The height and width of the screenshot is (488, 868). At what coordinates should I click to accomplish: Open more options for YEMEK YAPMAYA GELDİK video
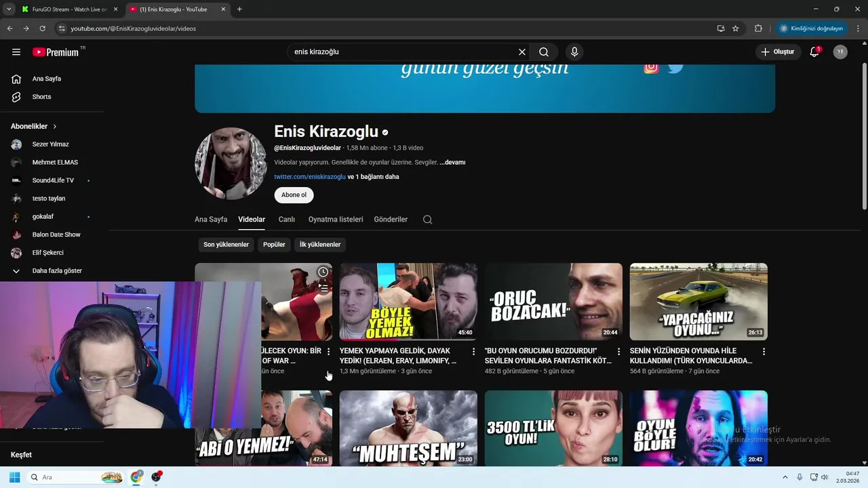click(x=473, y=352)
